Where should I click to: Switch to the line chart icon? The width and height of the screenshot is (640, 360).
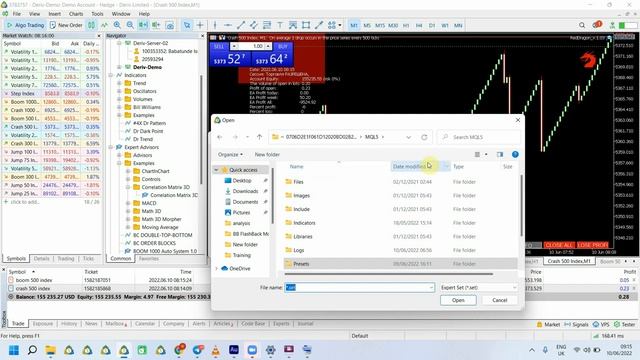[x=104, y=25]
